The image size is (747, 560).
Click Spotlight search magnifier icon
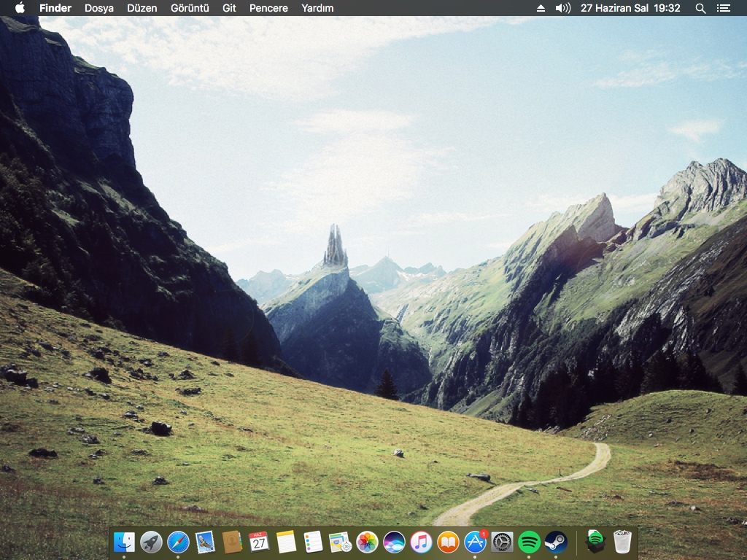tap(700, 8)
